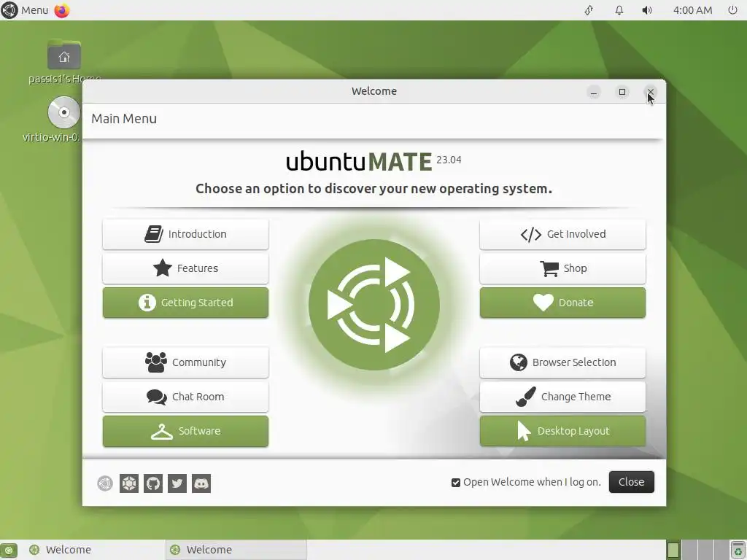Open the GitHub icon link

153,483
